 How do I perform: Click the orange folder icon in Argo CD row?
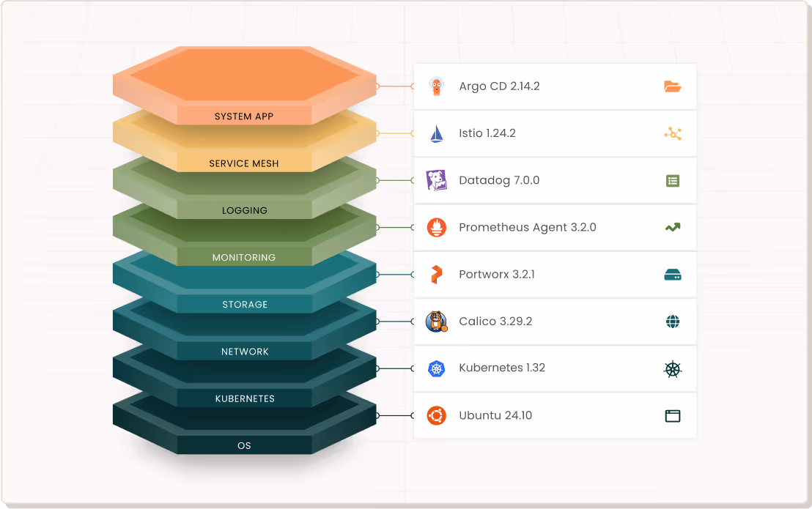click(672, 86)
